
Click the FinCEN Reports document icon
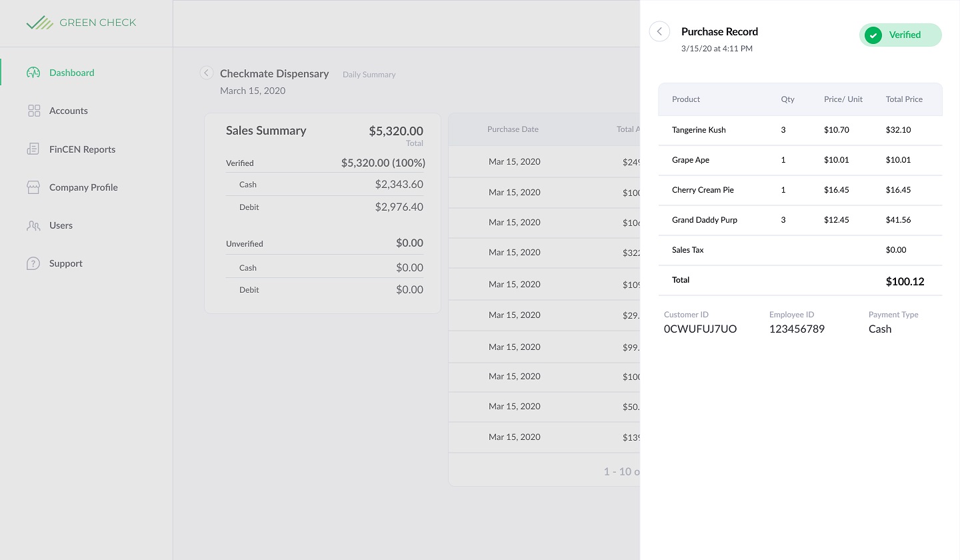coord(33,149)
